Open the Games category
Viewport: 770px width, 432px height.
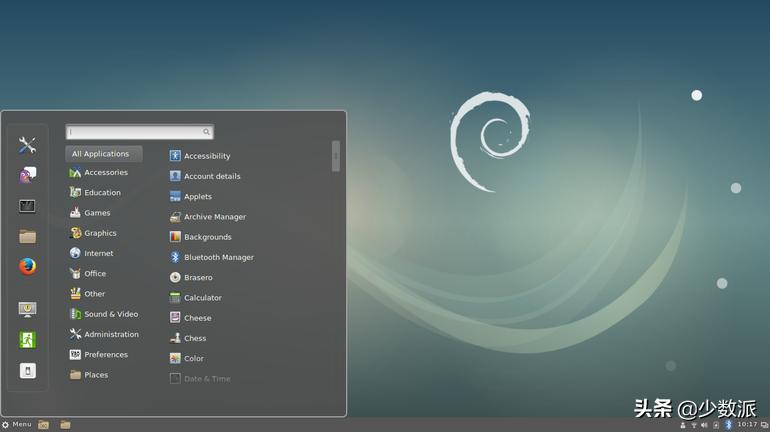pyautogui.click(x=90, y=213)
